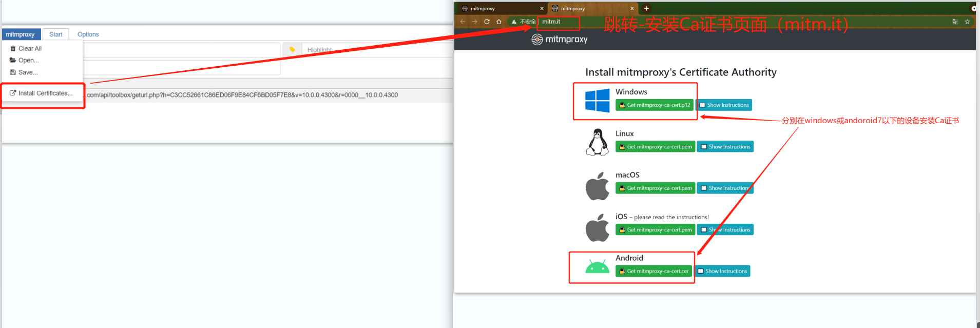Show Instructions for macOS
Viewport: 980px width, 328px height.
pos(725,188)
